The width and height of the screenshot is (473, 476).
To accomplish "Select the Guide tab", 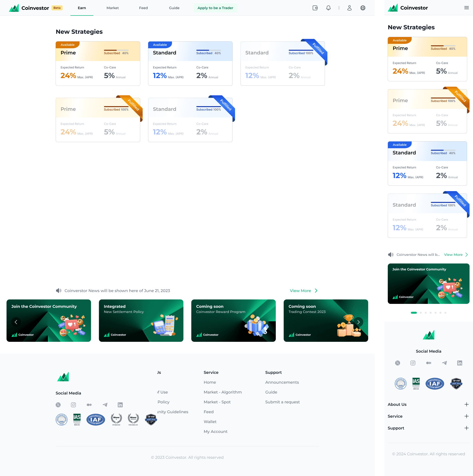I will (174, 8).
